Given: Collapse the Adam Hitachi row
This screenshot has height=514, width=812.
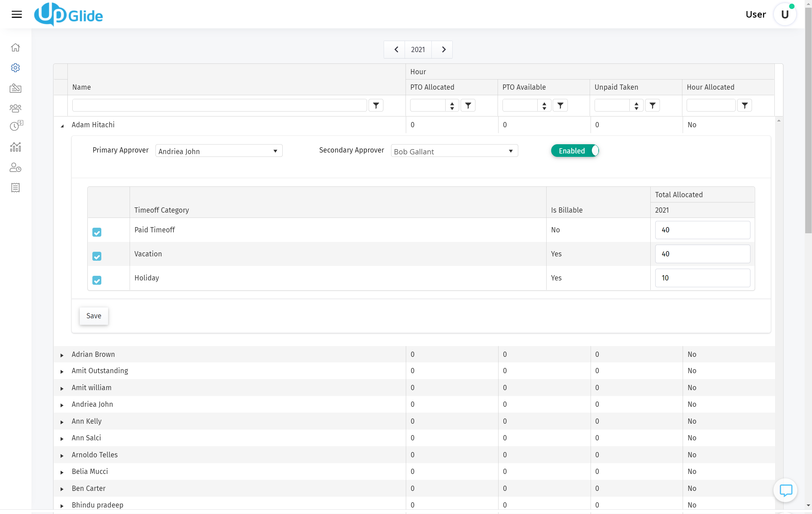Looking at the screenshot, I should point(62,126).
